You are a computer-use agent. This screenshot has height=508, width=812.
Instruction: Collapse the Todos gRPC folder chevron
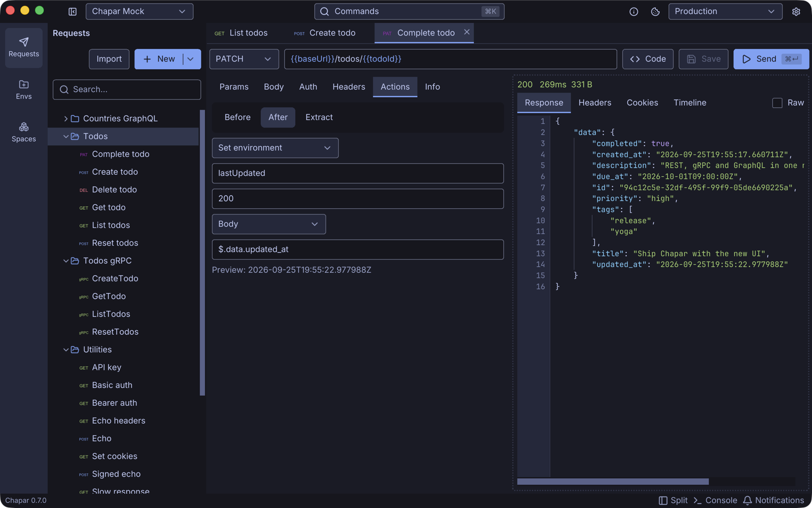pyautogui.click(x=65, y=261)
